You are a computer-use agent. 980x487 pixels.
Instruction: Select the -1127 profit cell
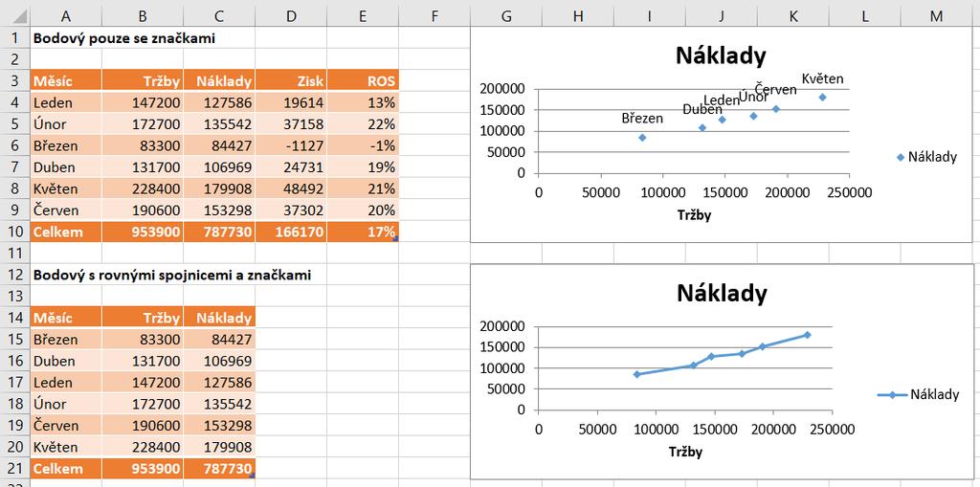(291, 145)
